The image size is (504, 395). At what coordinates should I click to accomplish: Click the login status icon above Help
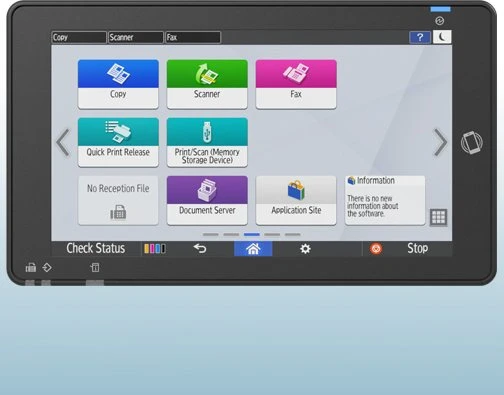440,21
